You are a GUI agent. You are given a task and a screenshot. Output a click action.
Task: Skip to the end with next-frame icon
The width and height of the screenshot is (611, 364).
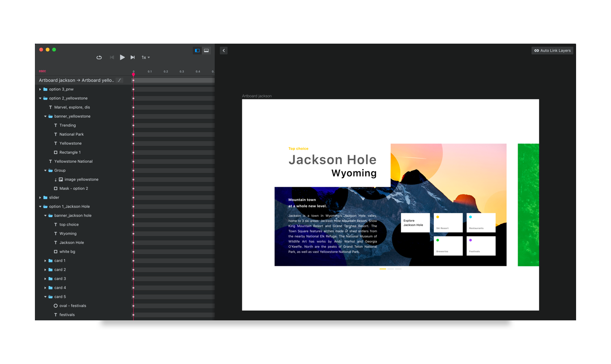point(132,57)
